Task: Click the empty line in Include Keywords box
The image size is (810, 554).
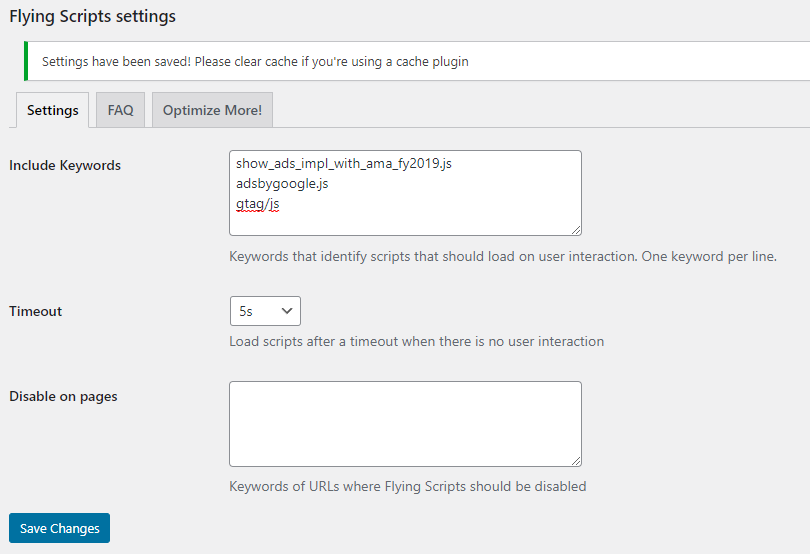Action: coord(406,223)
